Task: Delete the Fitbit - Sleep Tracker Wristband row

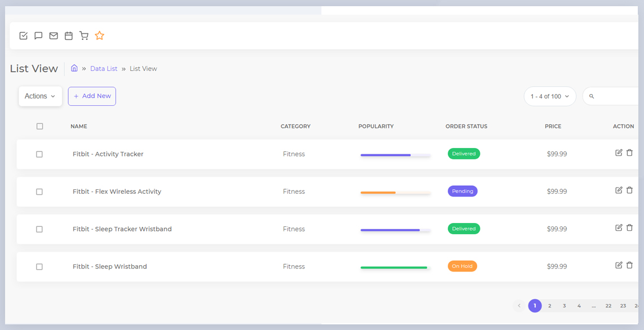Action: click(x=630, y=228)
